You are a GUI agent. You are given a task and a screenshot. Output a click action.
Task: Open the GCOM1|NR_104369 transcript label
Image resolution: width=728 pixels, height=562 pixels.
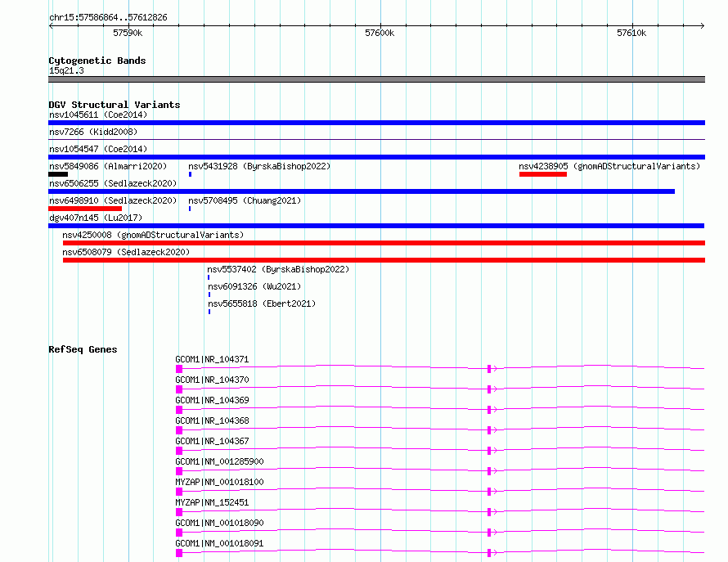tap(212, 400)
